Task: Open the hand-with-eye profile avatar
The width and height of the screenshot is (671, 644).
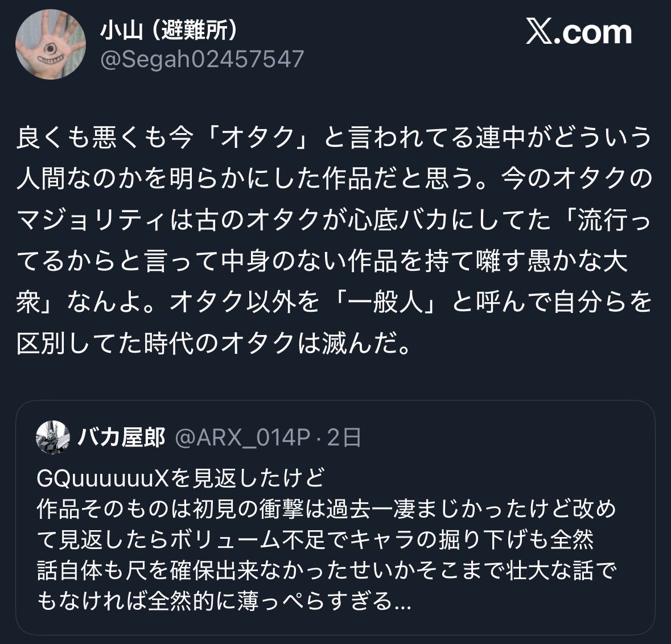Action: [x=51, y=44]
